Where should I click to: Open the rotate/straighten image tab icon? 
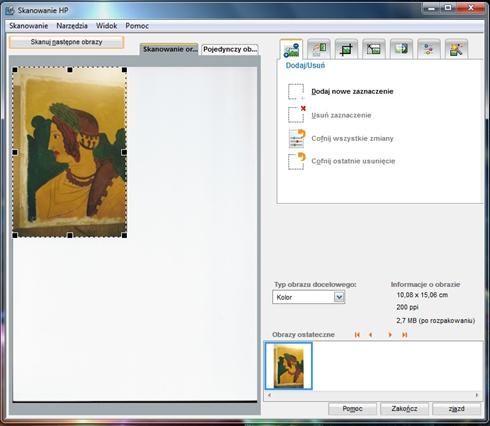[x=319, y=49]
